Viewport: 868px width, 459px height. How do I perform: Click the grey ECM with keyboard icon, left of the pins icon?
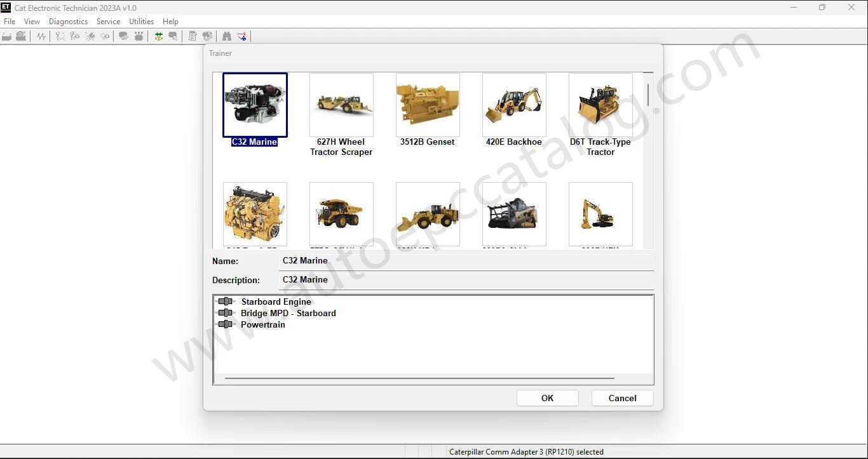coord(123,36)
